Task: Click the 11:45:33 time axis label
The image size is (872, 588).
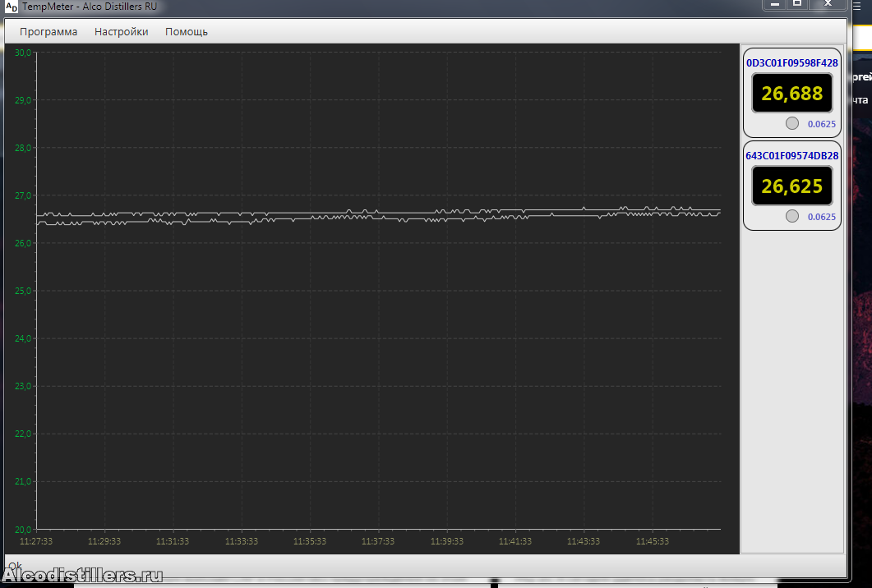Action: pyautogui.click(x=653, y=541)
